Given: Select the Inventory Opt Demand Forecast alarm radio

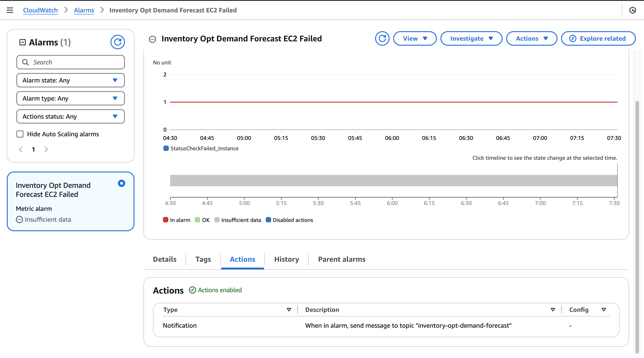Looking at the screenshot, I should pos(122,184).
